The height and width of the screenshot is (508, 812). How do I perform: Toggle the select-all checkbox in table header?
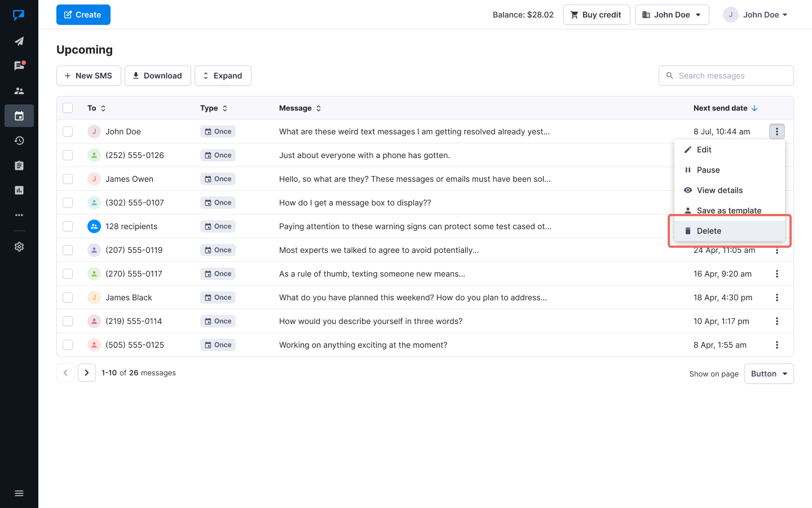click(68, 108)
